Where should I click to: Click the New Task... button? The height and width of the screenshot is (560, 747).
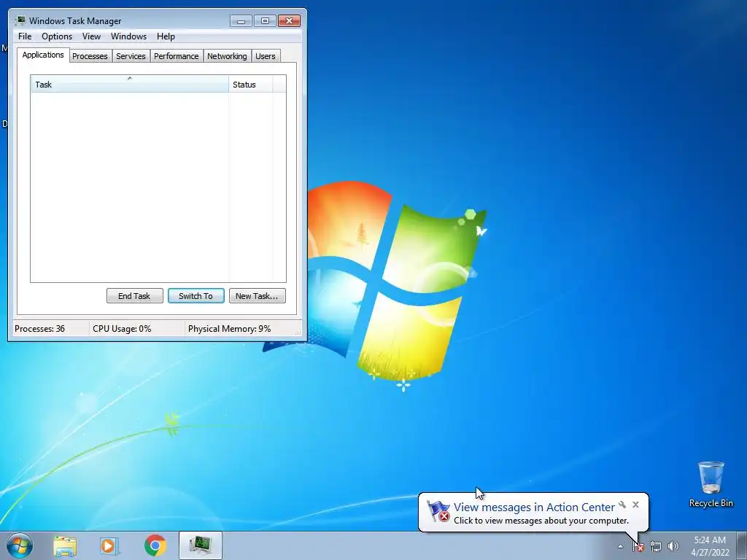(258, 296)
